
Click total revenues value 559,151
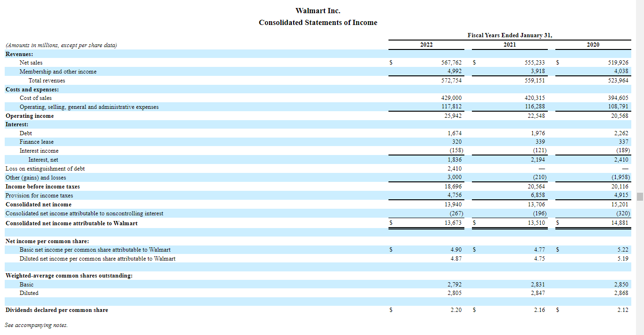click(x=535, y=81)
